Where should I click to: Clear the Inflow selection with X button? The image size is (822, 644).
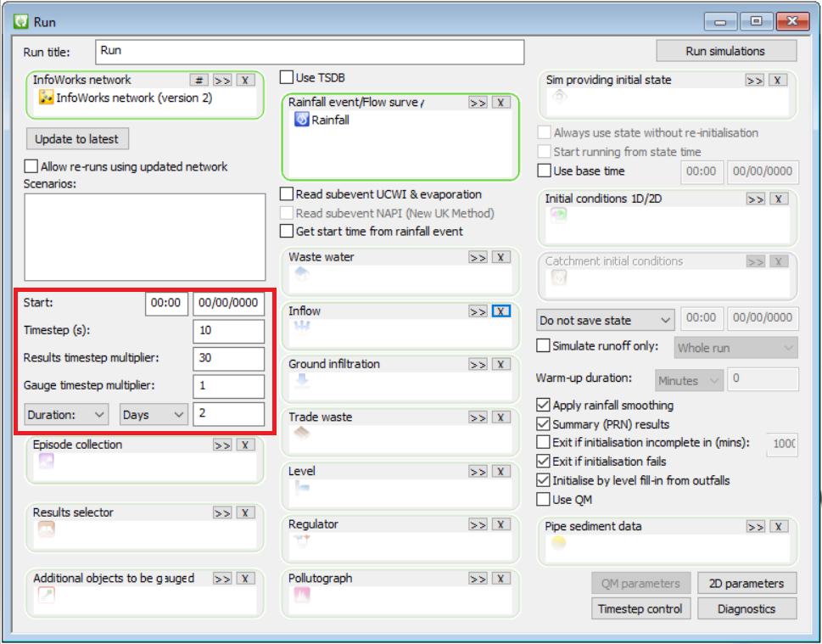coord(500,311)
